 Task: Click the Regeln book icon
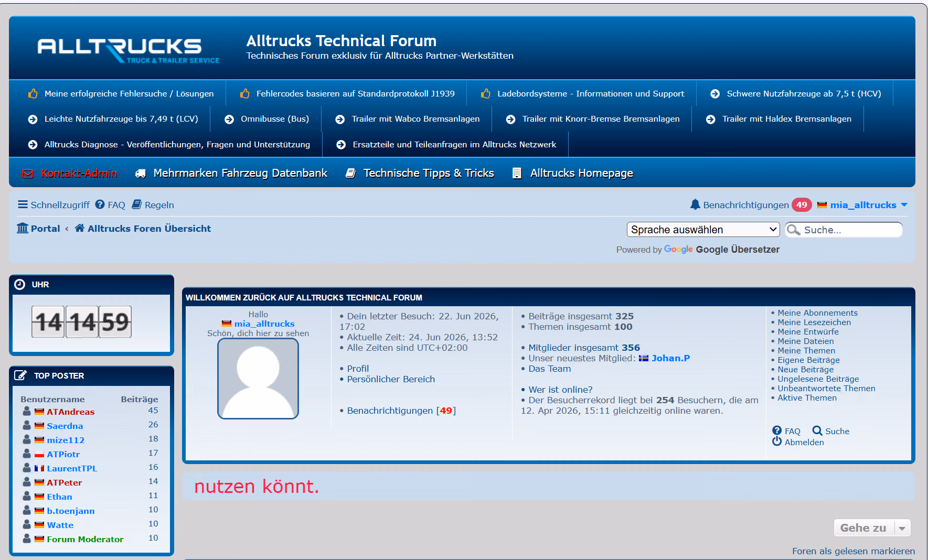click(x=136, y=204)
